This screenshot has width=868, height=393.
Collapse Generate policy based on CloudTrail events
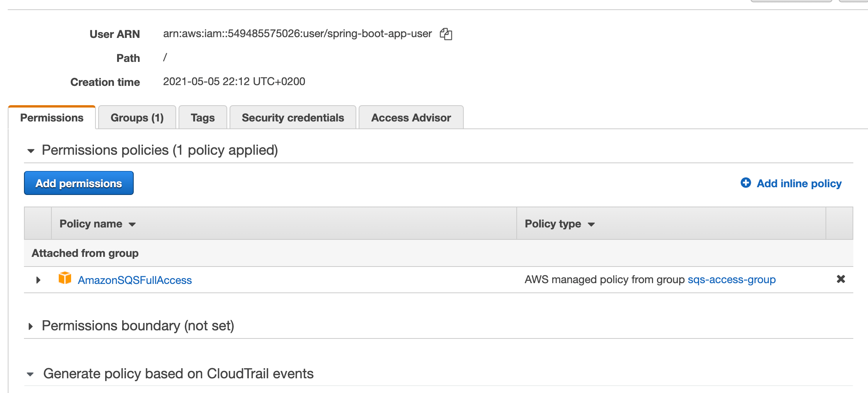coord(31,374)
